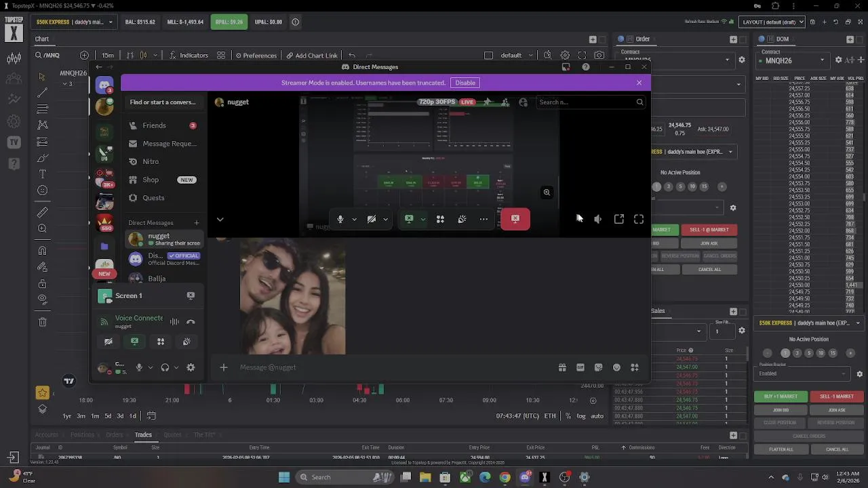Enter fullscreen for the stream

click(639, 219)
